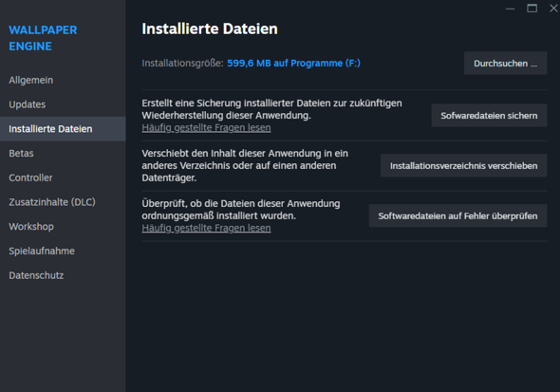Click the 599,6 MB auf Programme (F:) text

pos(293,64)
